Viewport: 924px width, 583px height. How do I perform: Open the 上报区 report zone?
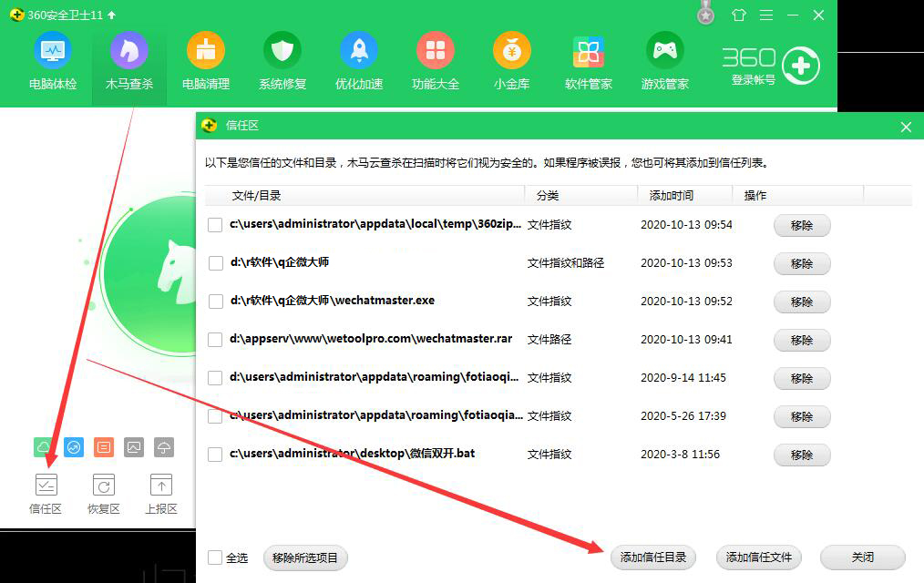click(x=161, y=494)
